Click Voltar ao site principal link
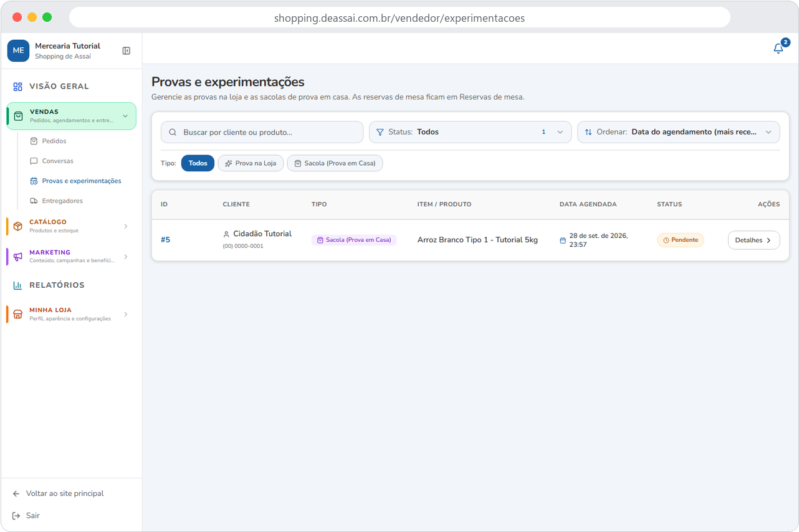This screenshot has width=799, height=532. (x=65, y=493)
